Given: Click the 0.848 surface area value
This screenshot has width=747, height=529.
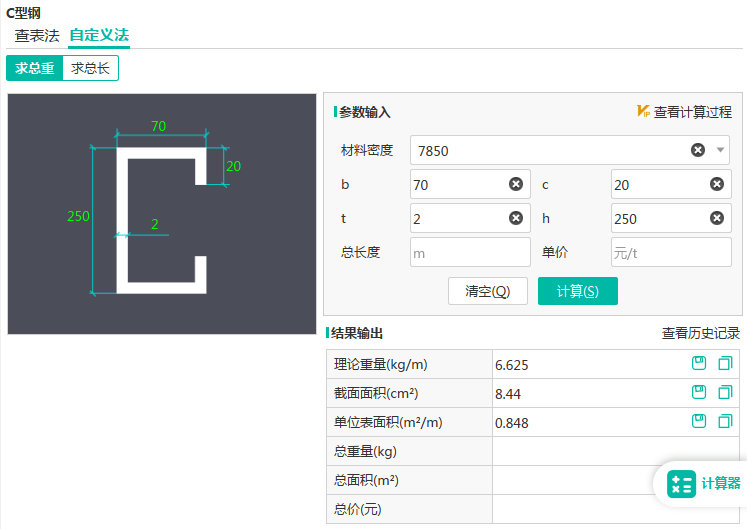Looking at the screenshot, I should coord(512,423).
